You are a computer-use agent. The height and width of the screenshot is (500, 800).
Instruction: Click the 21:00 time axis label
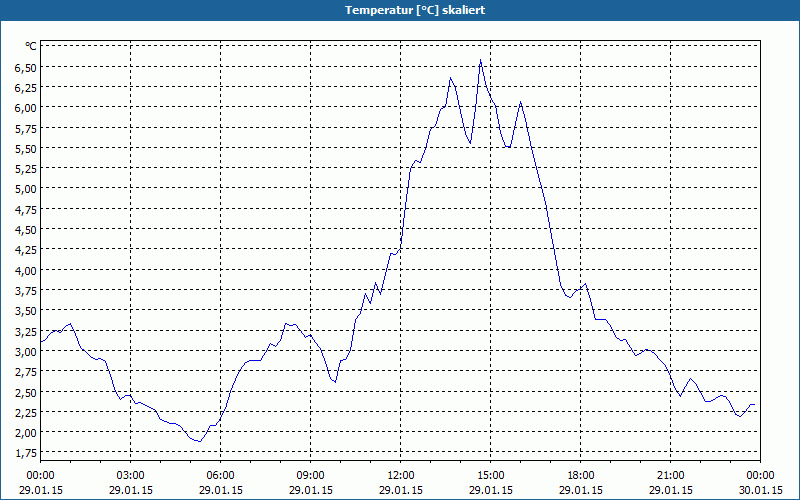pyautogui.click(x=670, y=476)
